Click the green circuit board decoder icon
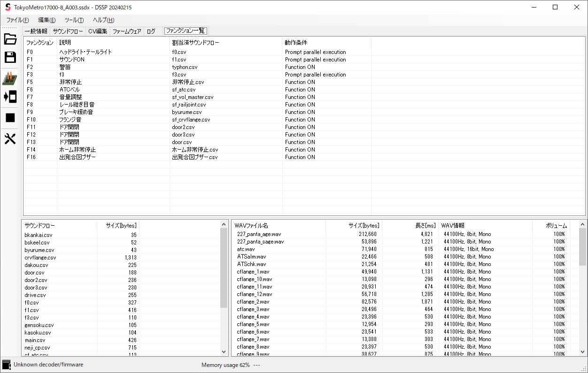588x373 pixels. pos(10,78)
